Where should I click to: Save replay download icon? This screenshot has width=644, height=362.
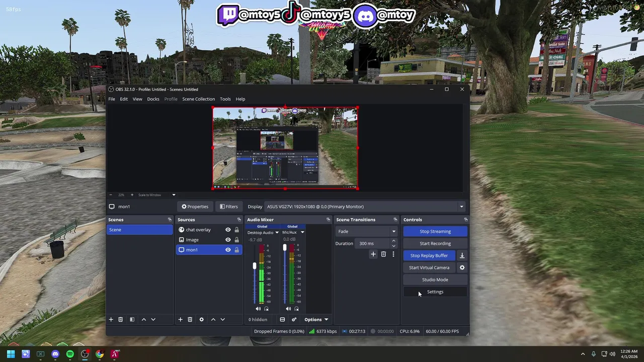tap(462, 255)
